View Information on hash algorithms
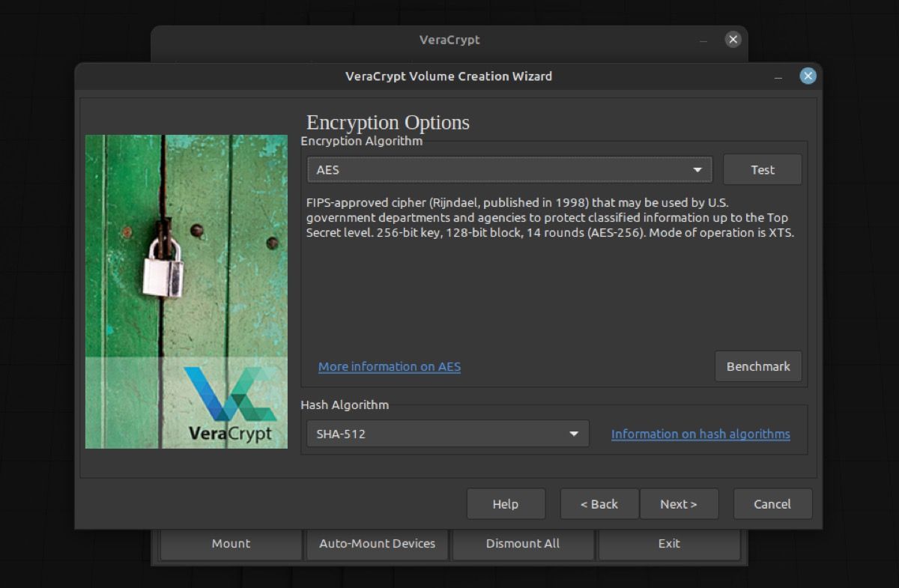 [x=700, y=434]
